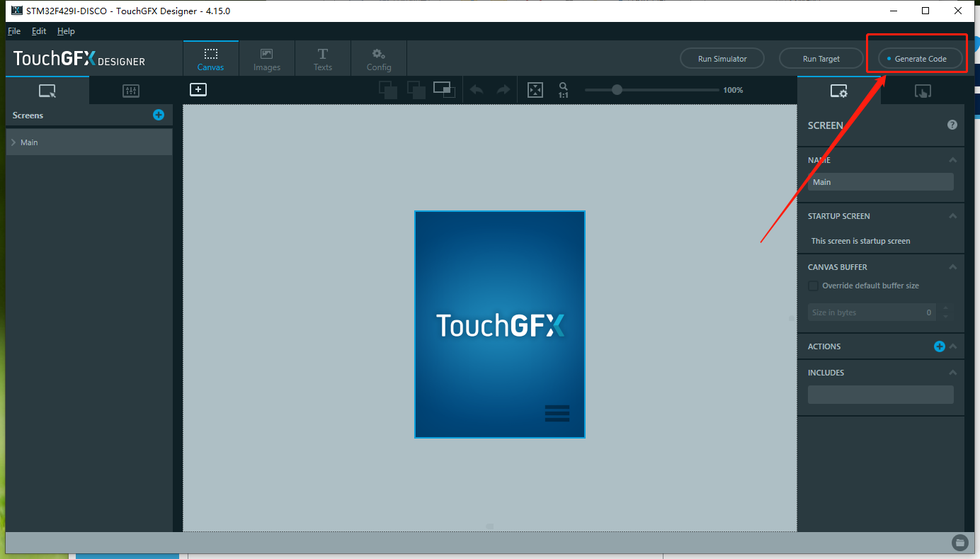This screenshot has width=980, height=559.
Task: Expand the Main screen tree arrow
Action: pyautogui.click(x=13, y=142)
